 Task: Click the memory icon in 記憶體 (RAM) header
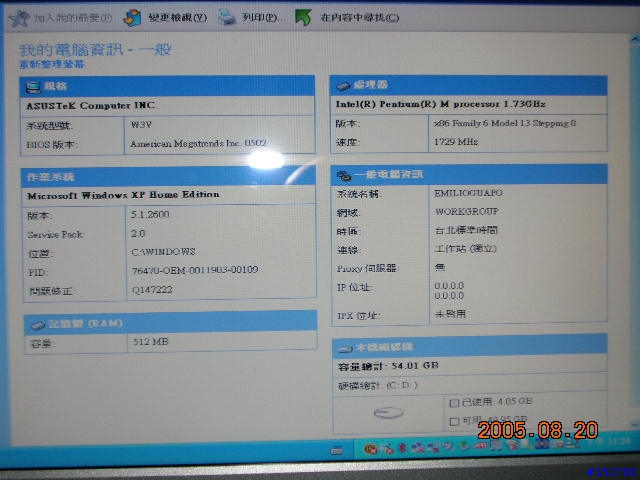(x=37, y=325)
